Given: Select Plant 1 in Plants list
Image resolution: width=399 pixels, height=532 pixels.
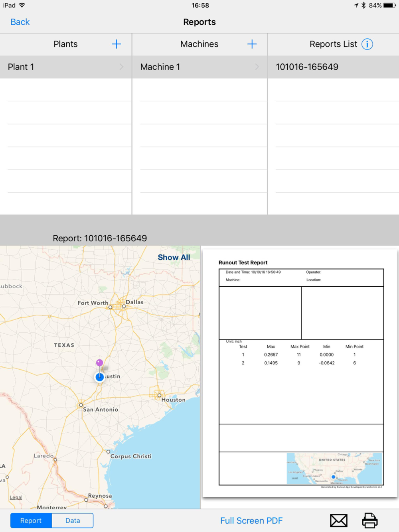Looking at the screenshot, I should coord(66,67).
